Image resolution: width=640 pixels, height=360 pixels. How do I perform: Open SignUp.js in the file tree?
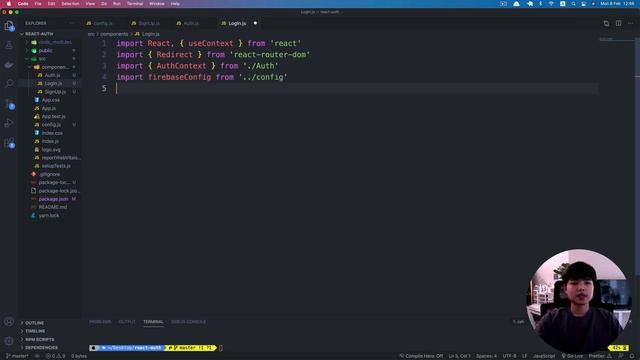pyautogui.click(x=55, y=92)
